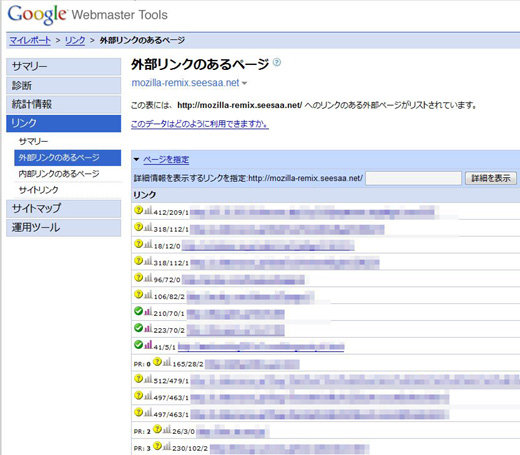Click the PR: 3 label
Image resolution: width=520 pixels, height=455 pixels.
(142, 449)
